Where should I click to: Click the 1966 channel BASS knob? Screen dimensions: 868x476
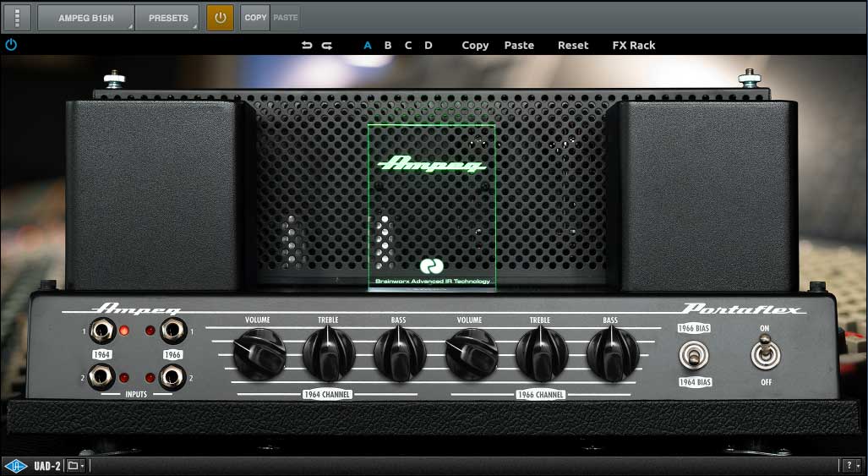612,353
